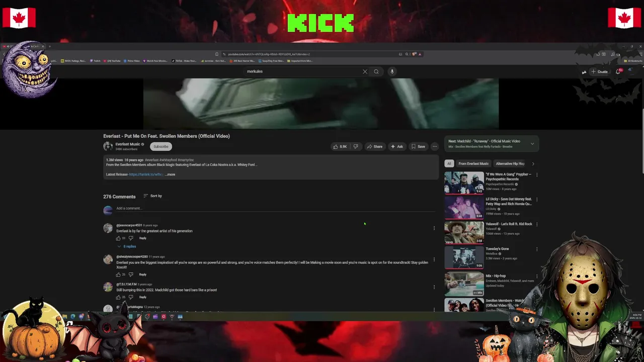Like jasoncarper4531's comment
The width and height of the screenshot is (644, 362).
pos(119,238)
